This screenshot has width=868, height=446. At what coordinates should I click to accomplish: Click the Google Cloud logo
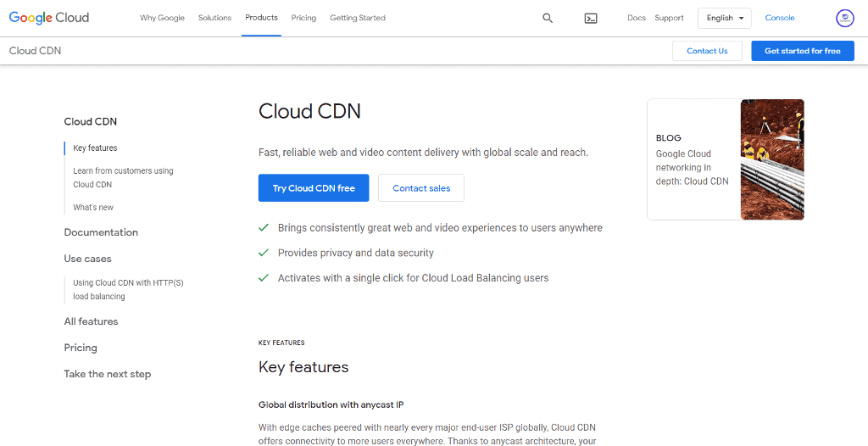point(49,18)
